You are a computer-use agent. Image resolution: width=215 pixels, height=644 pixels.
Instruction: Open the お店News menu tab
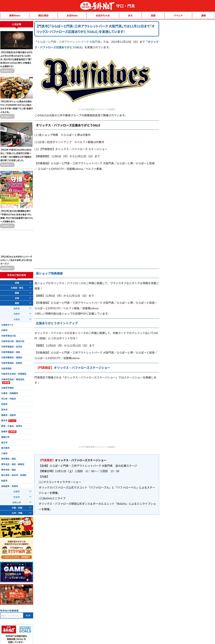click(72, 16)
